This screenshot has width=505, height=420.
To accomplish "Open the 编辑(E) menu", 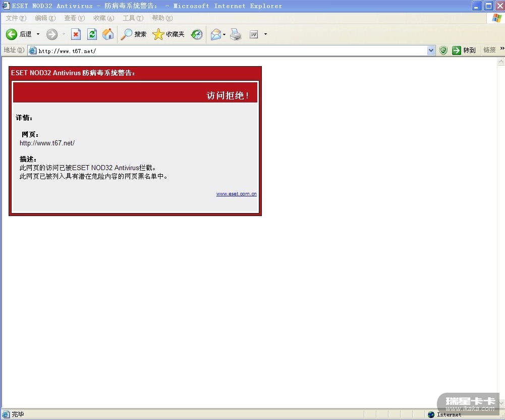I will click(45, 18).
